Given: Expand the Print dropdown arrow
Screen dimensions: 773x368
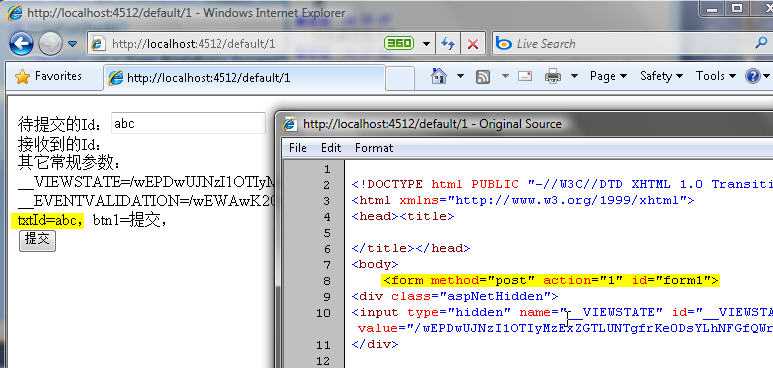Looking at the screenshot, I should click(x=574, y=76).
